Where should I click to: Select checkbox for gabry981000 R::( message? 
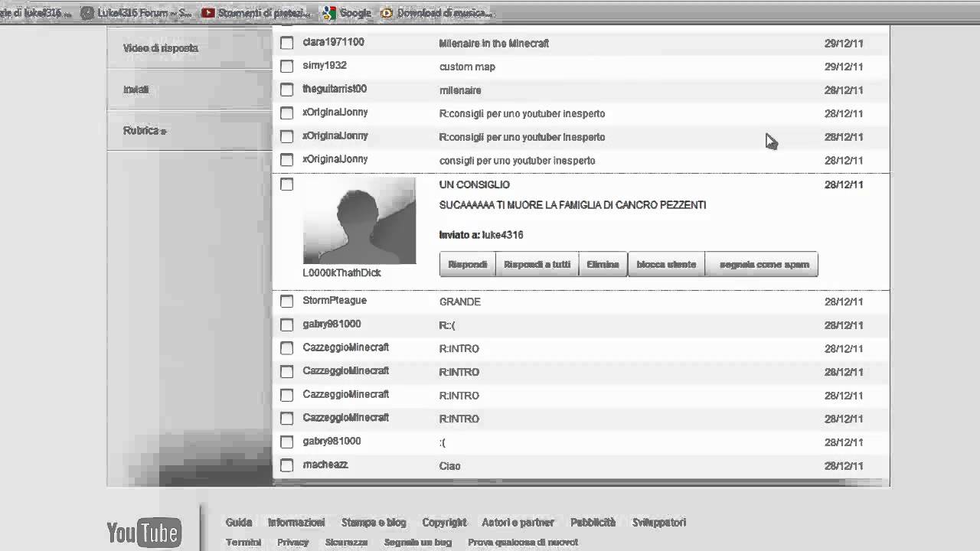pyautogui.click(x=286, y=324)
